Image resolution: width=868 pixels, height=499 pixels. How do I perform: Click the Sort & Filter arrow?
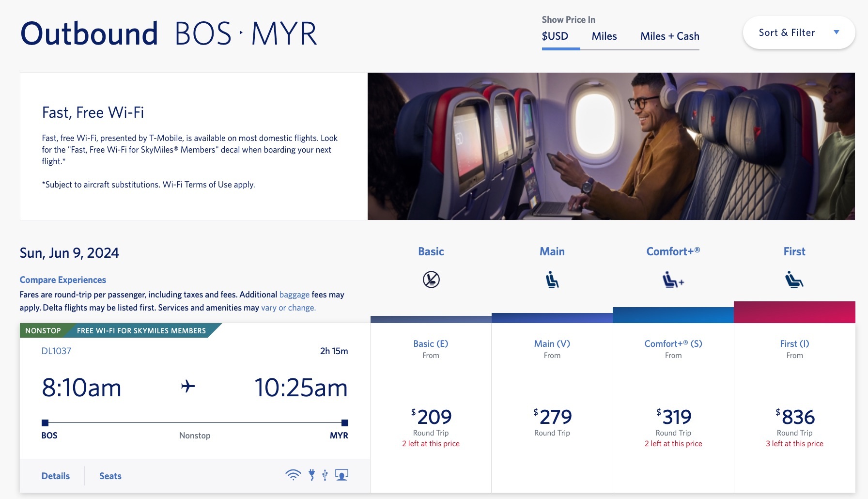coord(836,32)
